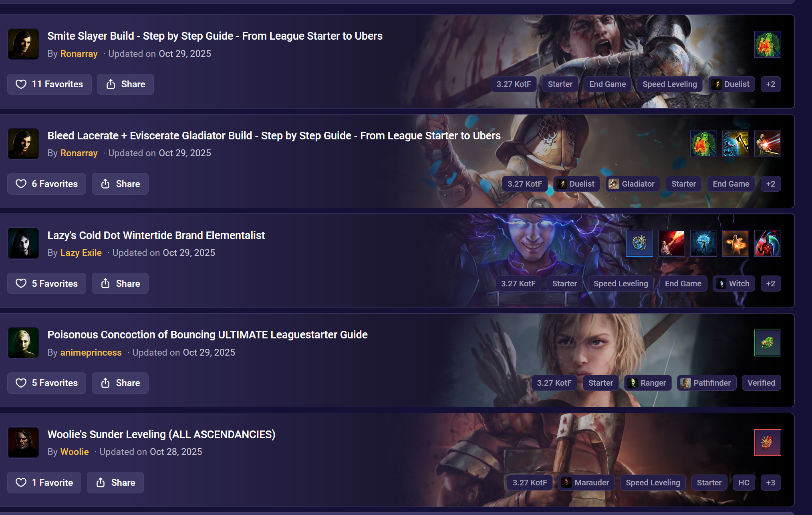The width and height of the screenshot is (812, 515).
Task: Expand the +3 tags on Woolie's Sunder build
Action: tap(770, 483)
